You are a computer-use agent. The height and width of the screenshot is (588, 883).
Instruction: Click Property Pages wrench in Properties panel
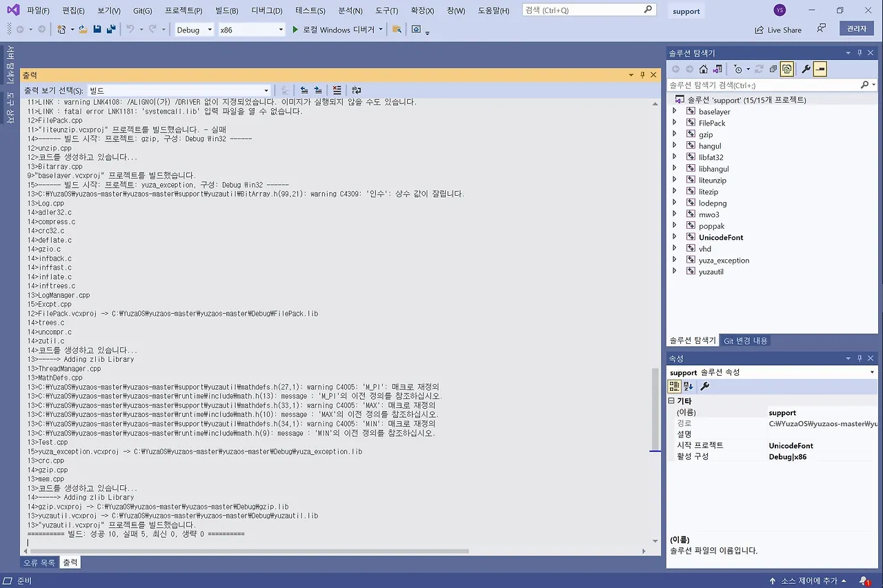(704, 386)
